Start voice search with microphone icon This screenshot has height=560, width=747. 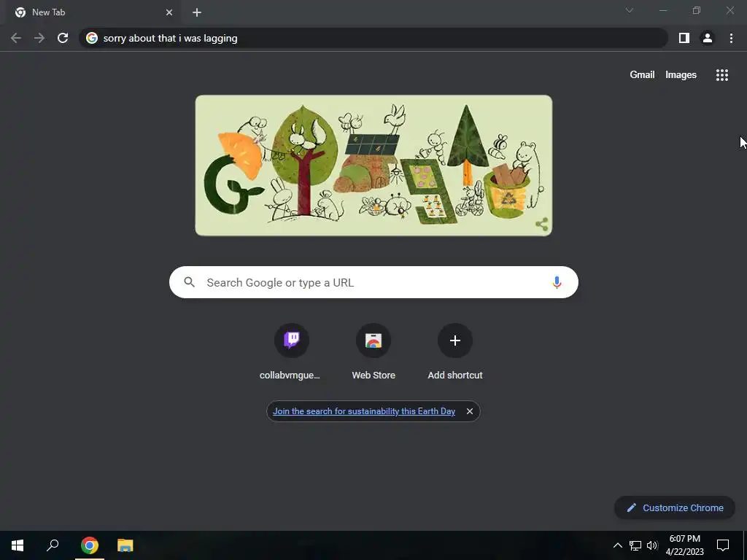click(x=557, y=282)
